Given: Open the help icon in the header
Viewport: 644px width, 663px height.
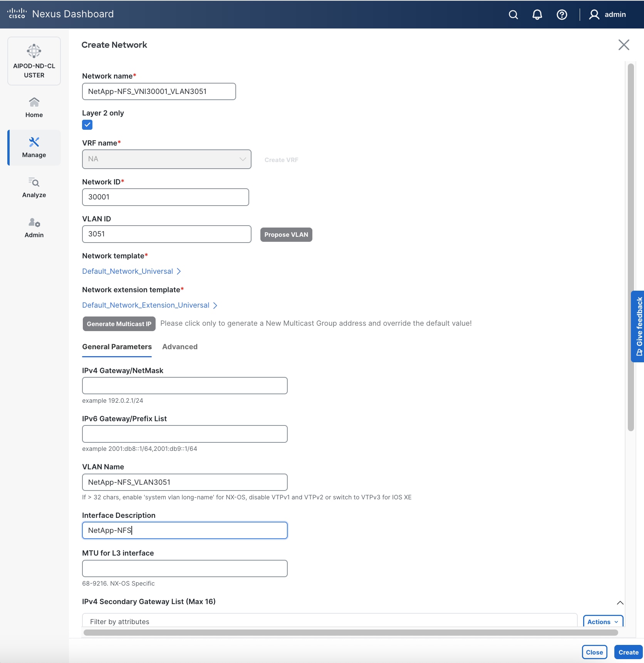Looking at the screenshot, I should pyautogui.click(x=562, y=15).
